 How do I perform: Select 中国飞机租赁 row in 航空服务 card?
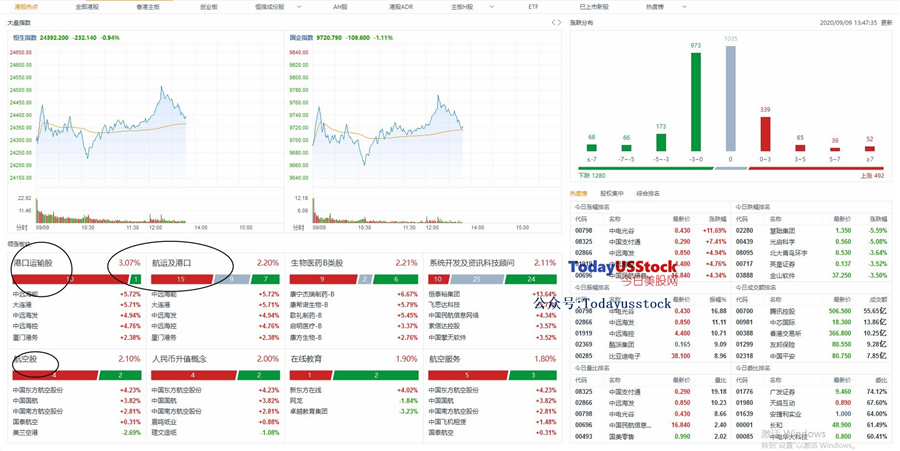pos(492,422)
